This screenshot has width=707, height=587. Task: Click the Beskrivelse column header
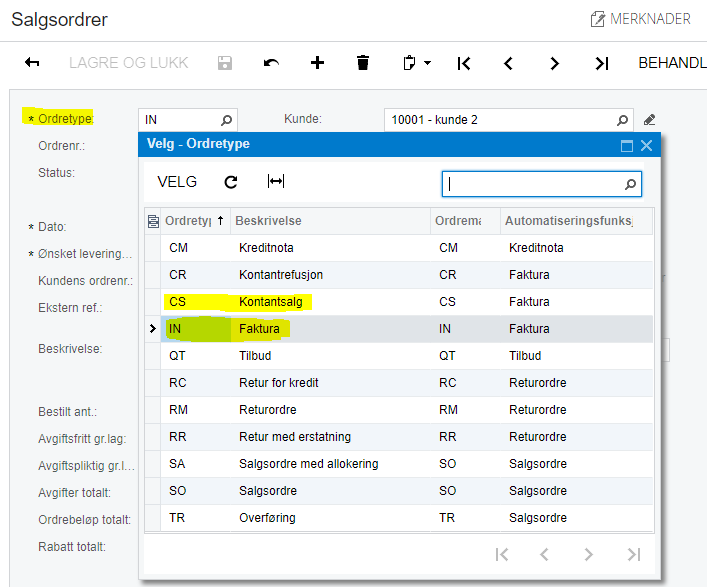[331, 221]
